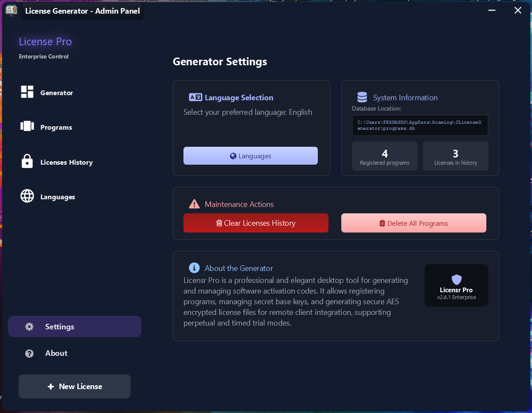The image size is (532, 413).
Task: Click the question mark icon beside About
Action: click(x=29, y=353)
